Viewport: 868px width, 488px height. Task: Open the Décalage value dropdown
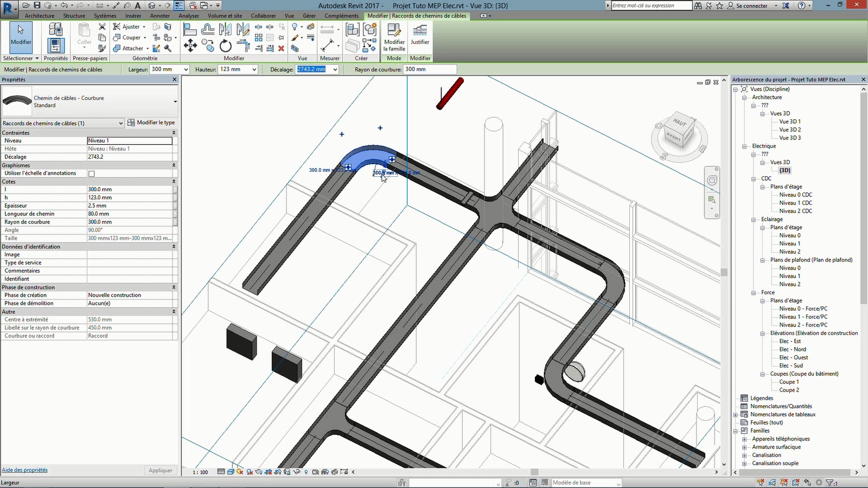tap(335, 69)
